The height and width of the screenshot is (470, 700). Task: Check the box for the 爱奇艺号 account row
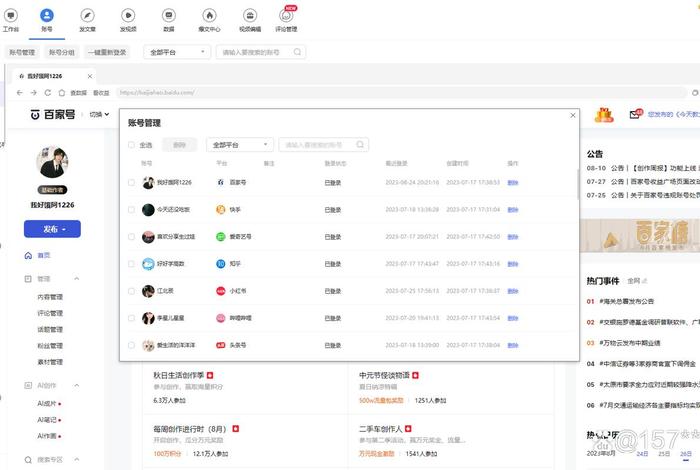pyautogui.click(x=131, y=237)
